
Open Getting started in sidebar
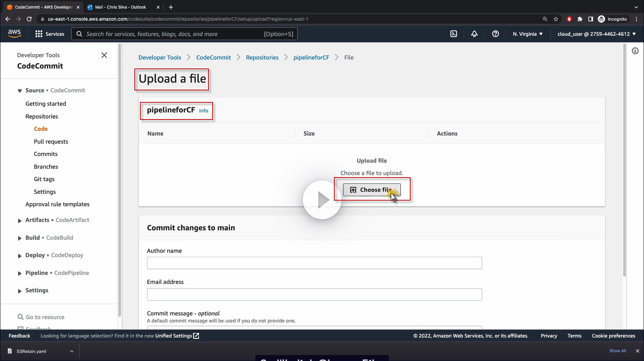[x=46, y=104]
